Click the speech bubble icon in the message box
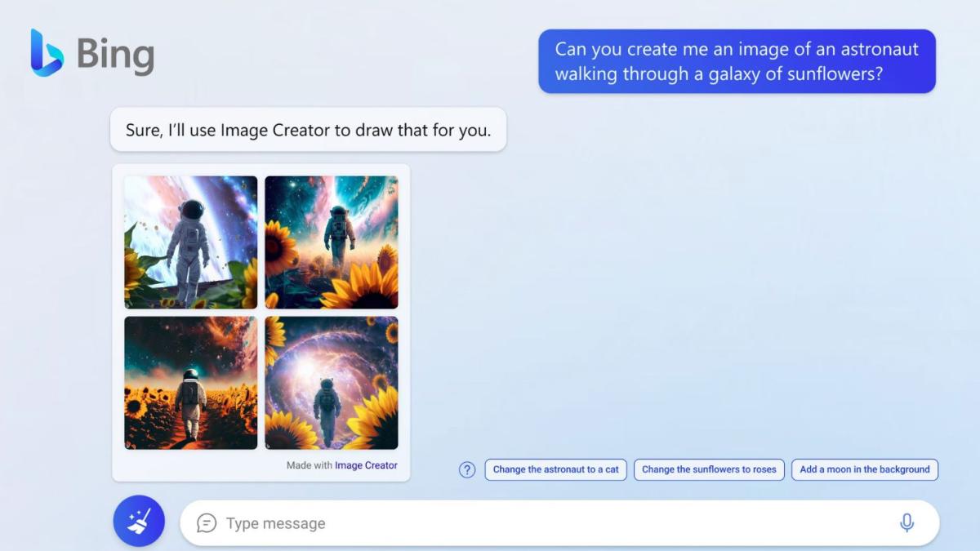Viewport: 980px width, 551px height. click(207, 522)
